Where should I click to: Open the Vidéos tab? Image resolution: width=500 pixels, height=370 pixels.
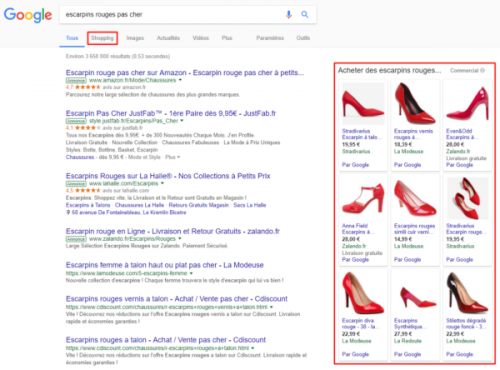pos(201,38)
